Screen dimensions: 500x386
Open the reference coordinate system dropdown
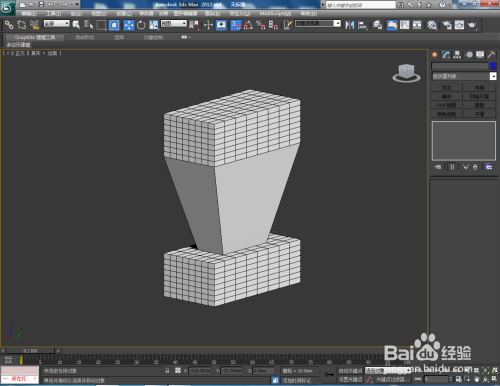(x=174, y=23)
